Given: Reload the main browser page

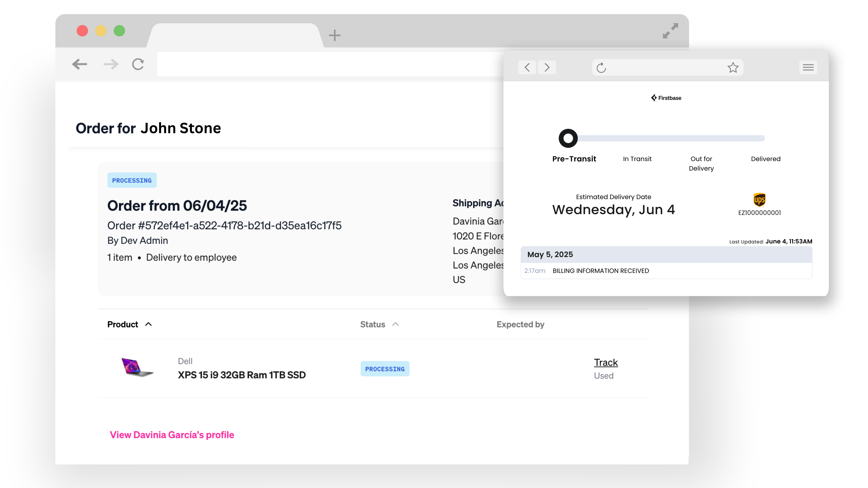Looking at the screenshot, I should tap(138, 64).
